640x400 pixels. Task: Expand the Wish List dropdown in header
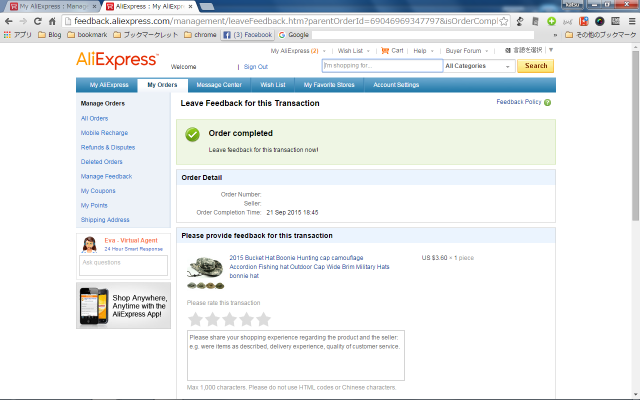pyautogui.click(x=368, y=51)
